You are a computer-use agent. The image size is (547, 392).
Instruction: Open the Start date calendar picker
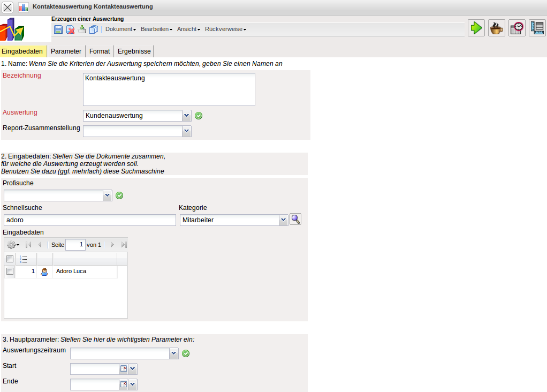pyautogui.click(x=124, y=368)
